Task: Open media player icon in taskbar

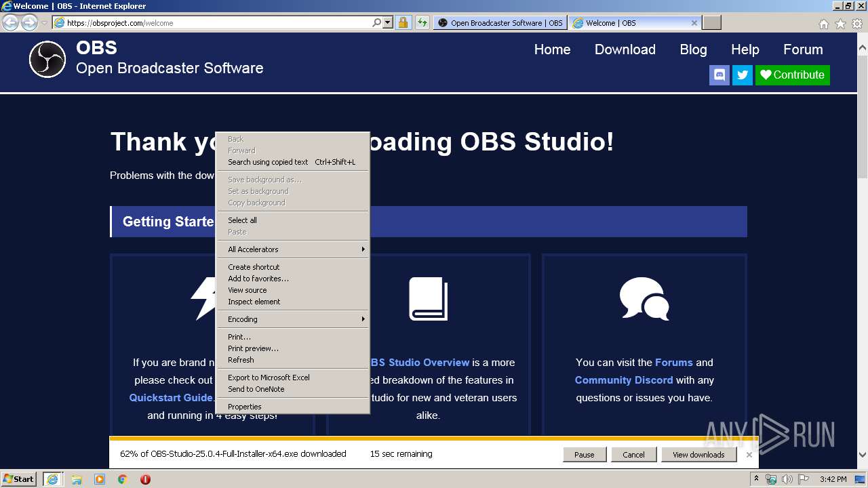Action: click(100, 479)
